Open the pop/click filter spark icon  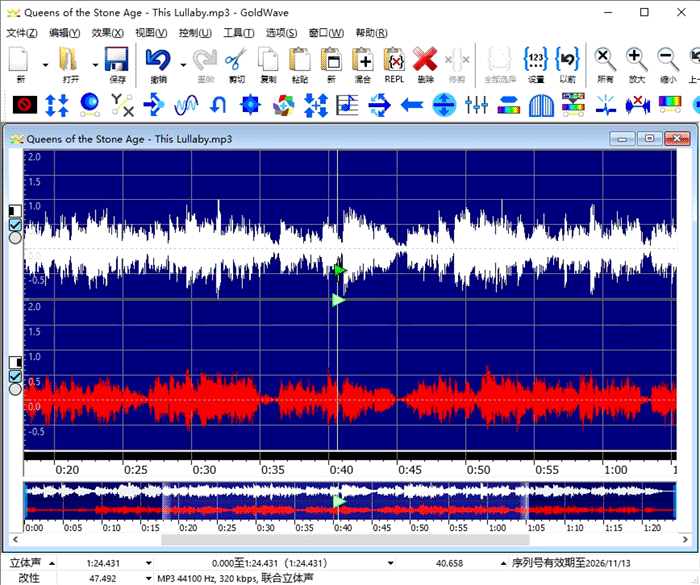coord(605,105)
